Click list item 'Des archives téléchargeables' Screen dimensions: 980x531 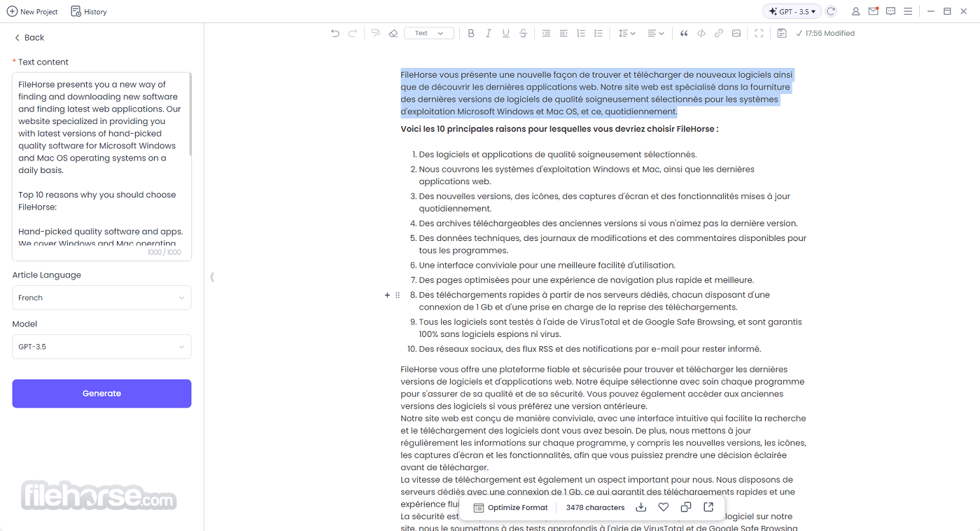click(x=608, y=223)
